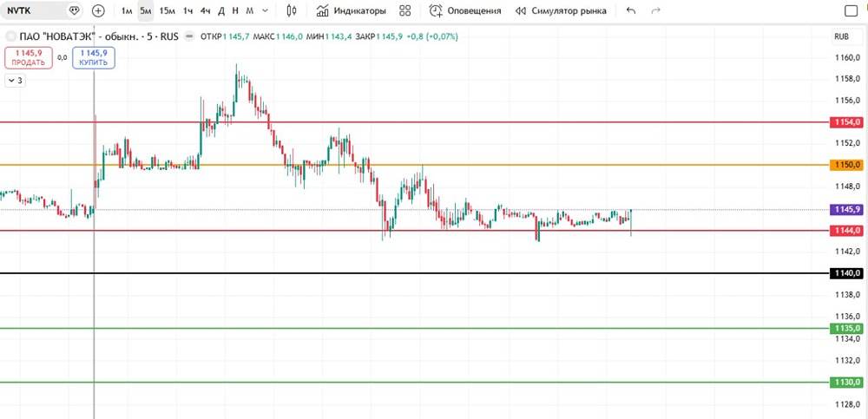This screenshot has width=868, height=419.
Task: Select the 15м timeframe
Action: 168,10
